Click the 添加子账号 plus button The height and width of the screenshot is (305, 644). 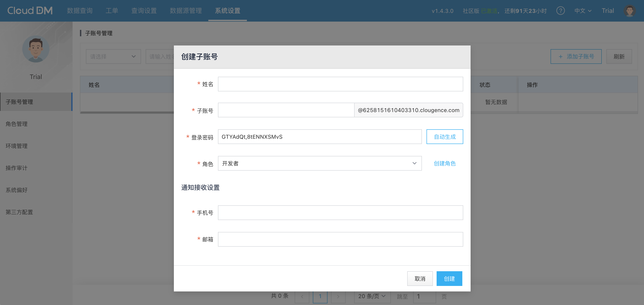click(x=576, y=56)
